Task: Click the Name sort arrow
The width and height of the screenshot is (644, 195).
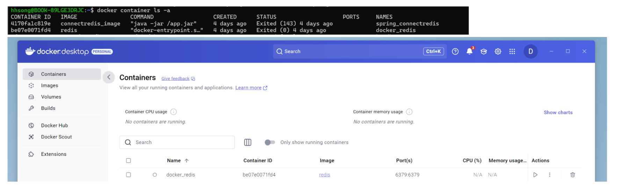Action: pyautogui.click(x=187, y=160)
